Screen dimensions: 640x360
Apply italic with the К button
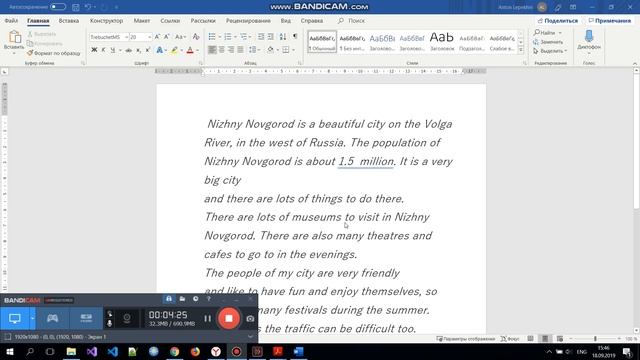[x=103, y=50]
